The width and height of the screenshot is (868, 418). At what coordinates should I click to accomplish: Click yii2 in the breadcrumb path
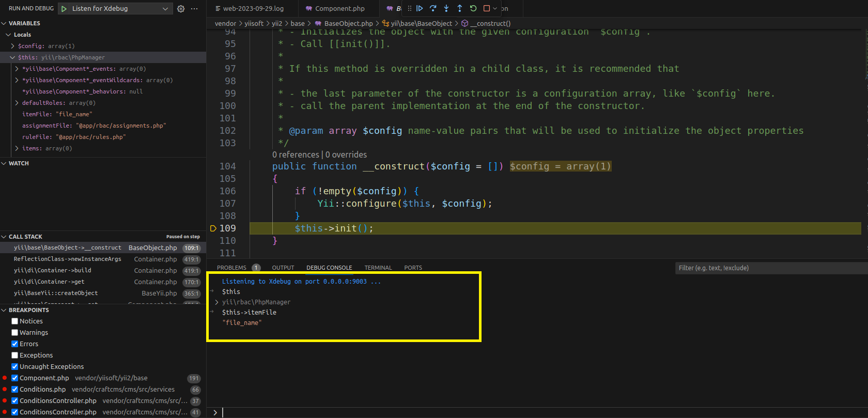pos(277,23)
